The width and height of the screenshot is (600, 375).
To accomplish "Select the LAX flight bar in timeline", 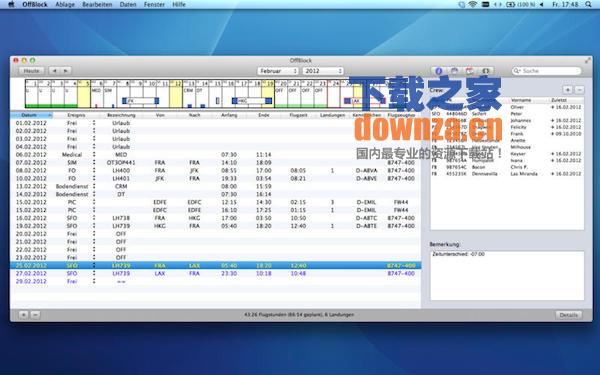I will click(x=364, y=101).
